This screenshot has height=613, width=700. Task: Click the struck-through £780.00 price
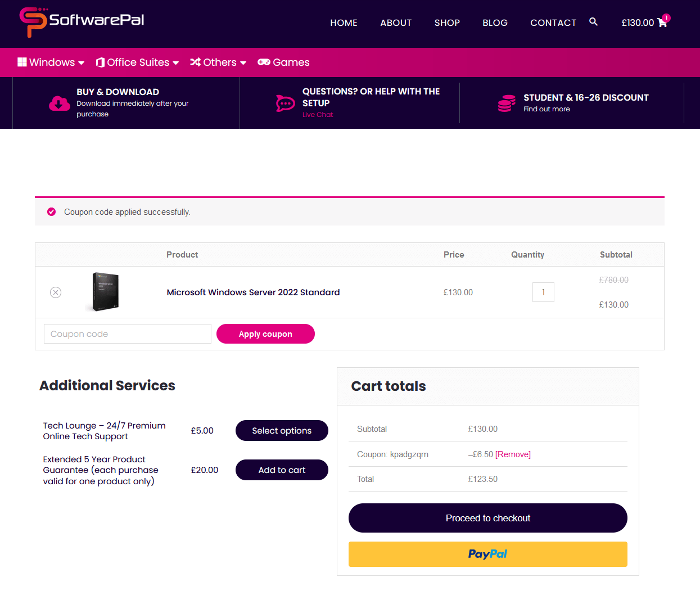coord(614,280)
